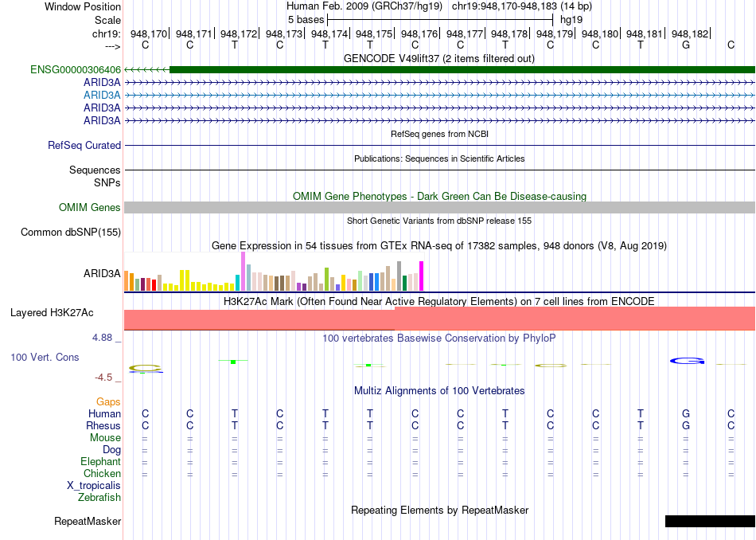
Task: Select the dark green ENSG00000306406 exon bar
Action: coord(462,70)
